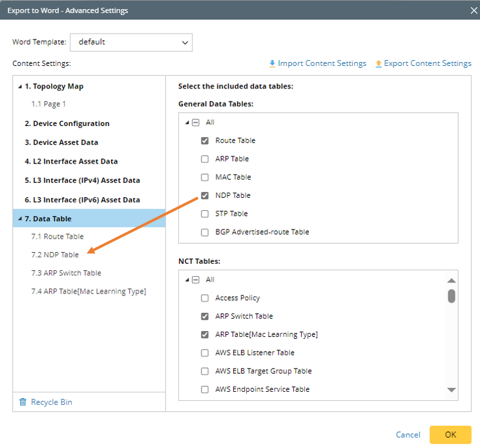Viewport: 480px width, 448px height.
Task: Collapse the General Data Tables All node
Action: (x=187, y=122)
